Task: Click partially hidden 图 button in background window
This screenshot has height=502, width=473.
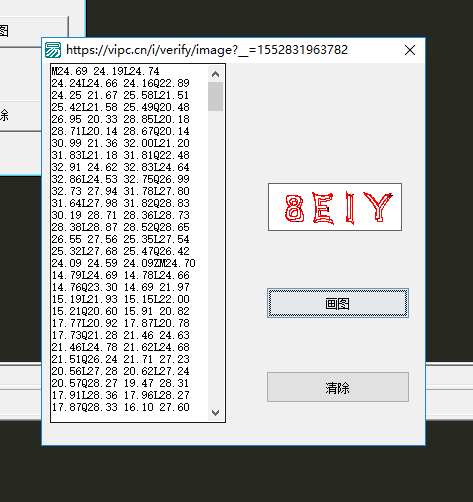Action: pos(34,31)
